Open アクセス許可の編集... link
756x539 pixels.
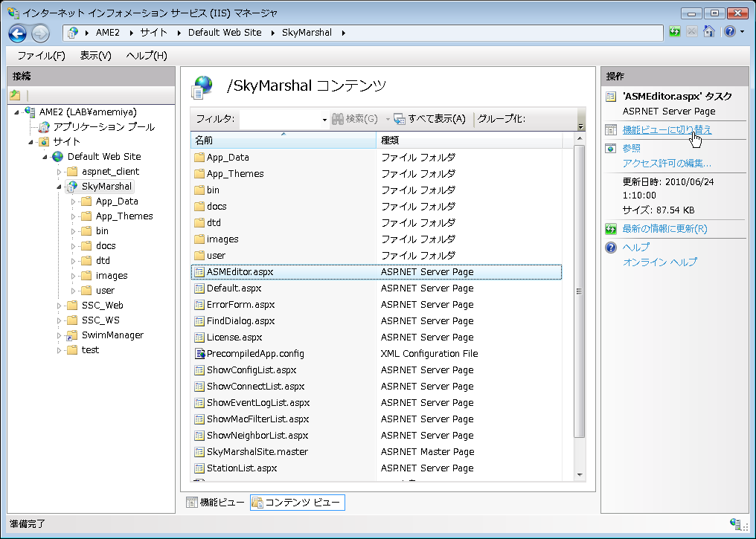click(x=666, y=164)
